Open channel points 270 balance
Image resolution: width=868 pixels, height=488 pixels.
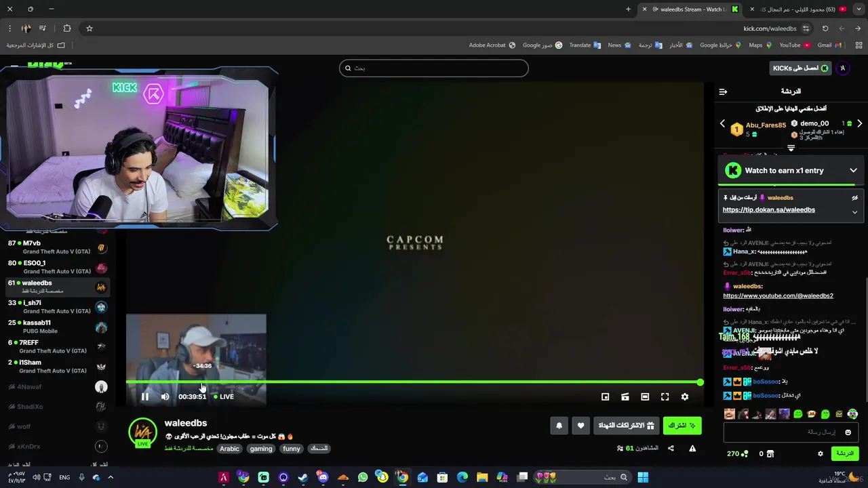pos(737,453)
